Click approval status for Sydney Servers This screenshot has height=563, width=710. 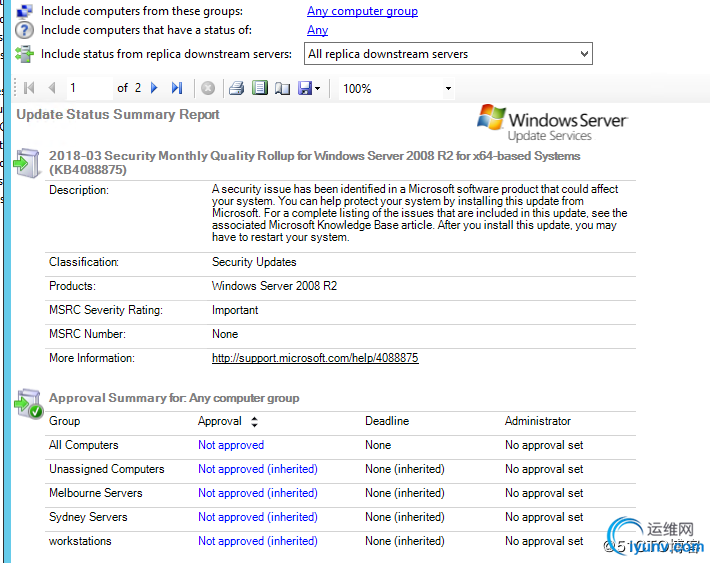pyautogui.click(x=257, y=517)
